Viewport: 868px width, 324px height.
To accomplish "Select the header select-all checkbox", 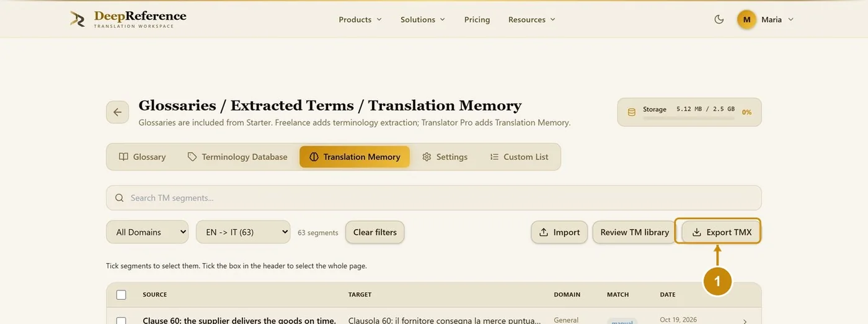I will click(121, 295).
